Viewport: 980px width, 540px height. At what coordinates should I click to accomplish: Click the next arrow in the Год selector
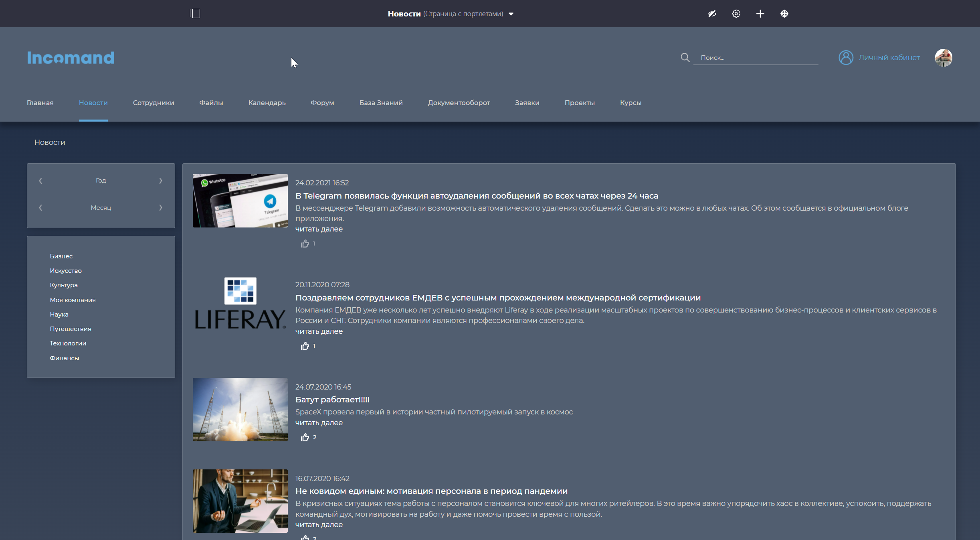pyautogui.click(x=161, y=181)
